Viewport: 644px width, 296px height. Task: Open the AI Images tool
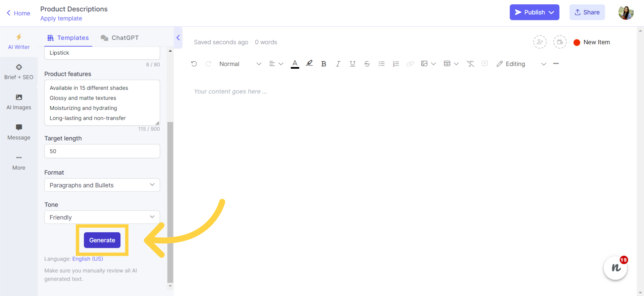[x=19, y=102]
